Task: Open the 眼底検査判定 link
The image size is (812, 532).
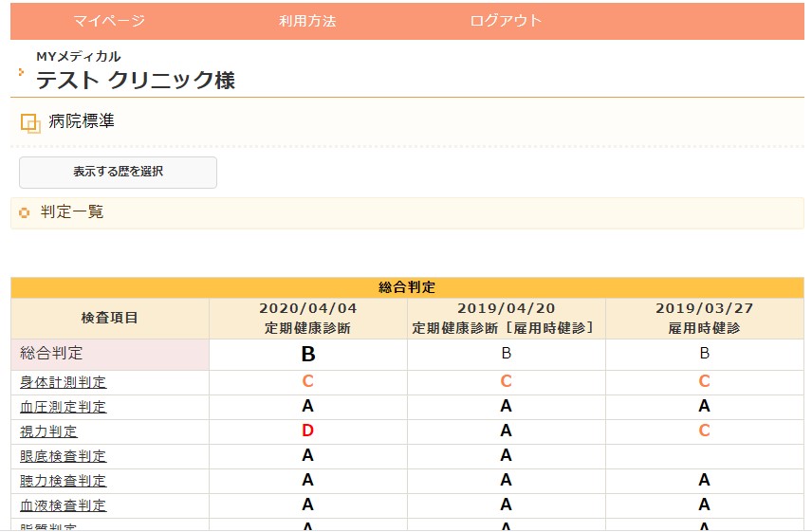Action: 64,456
